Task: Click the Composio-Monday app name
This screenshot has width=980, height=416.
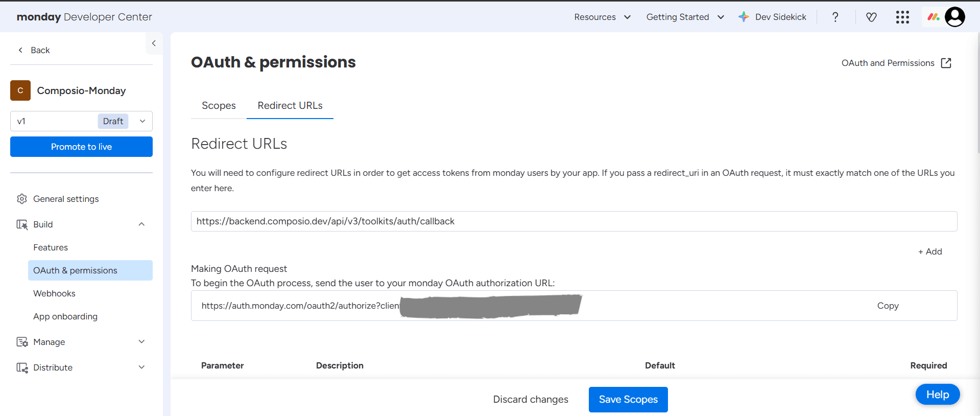Action: pos(81,90)
